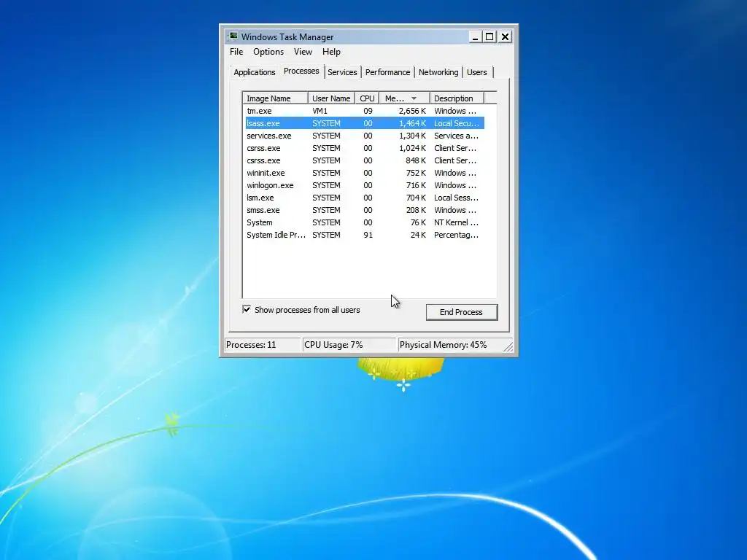
Task: Sort by Description column header
Action: click(457, 98)
